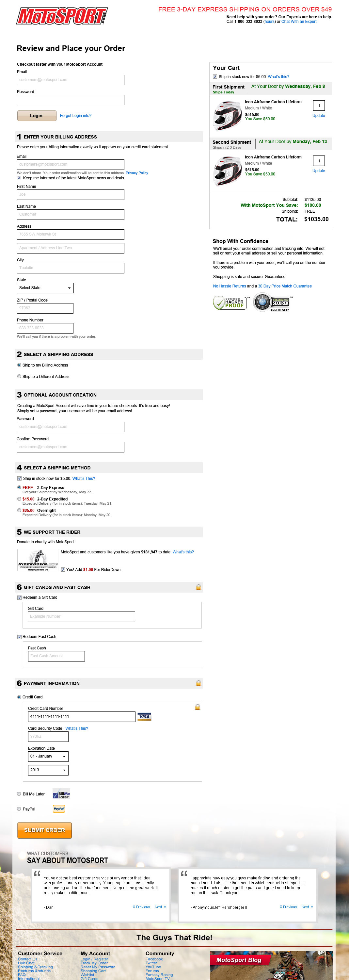
Task: Expand the expiration month dropdown
Action: pyautogui.click(x=48, y=756)
